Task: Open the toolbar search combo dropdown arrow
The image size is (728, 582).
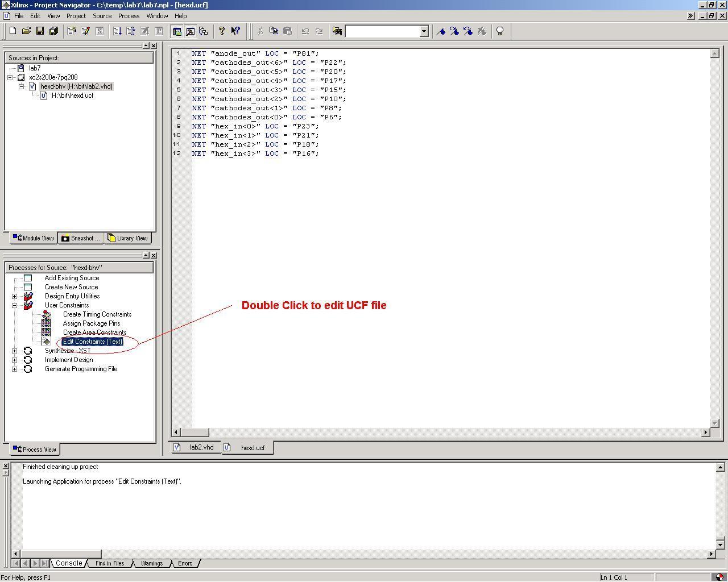Action: 424,31
